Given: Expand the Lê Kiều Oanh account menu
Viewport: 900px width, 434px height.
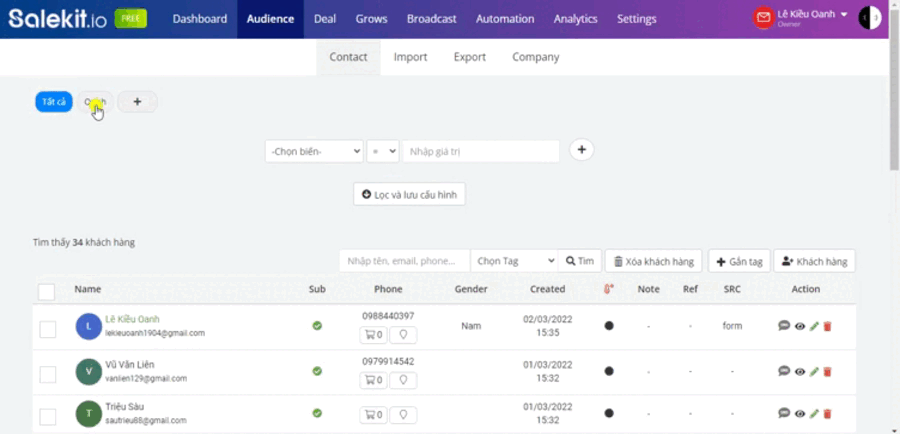Looking at the screenshot, I should (x=812, y=15).
